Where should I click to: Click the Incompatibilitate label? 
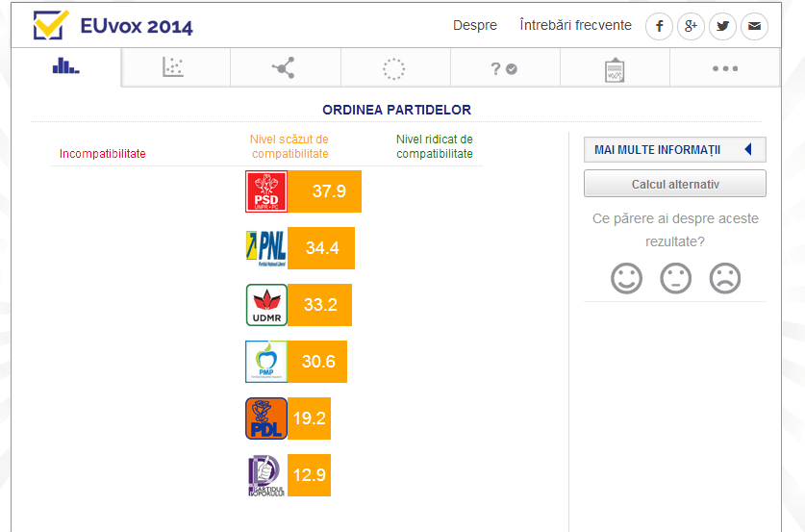(x=103, y=154)
